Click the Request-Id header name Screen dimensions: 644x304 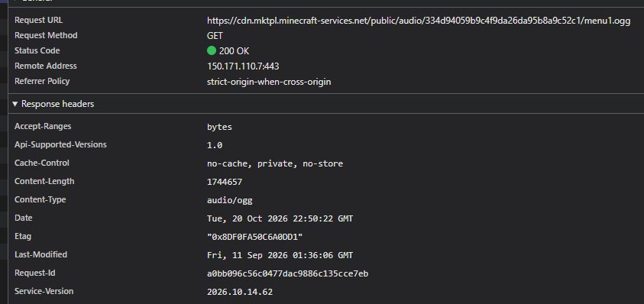[35, 273]
